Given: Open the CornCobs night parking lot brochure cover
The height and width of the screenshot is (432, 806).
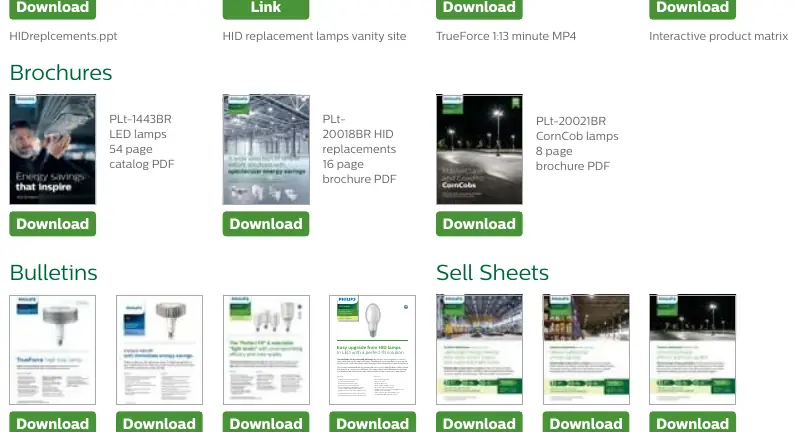Looking at the screenshot, I should click(479, 149).
